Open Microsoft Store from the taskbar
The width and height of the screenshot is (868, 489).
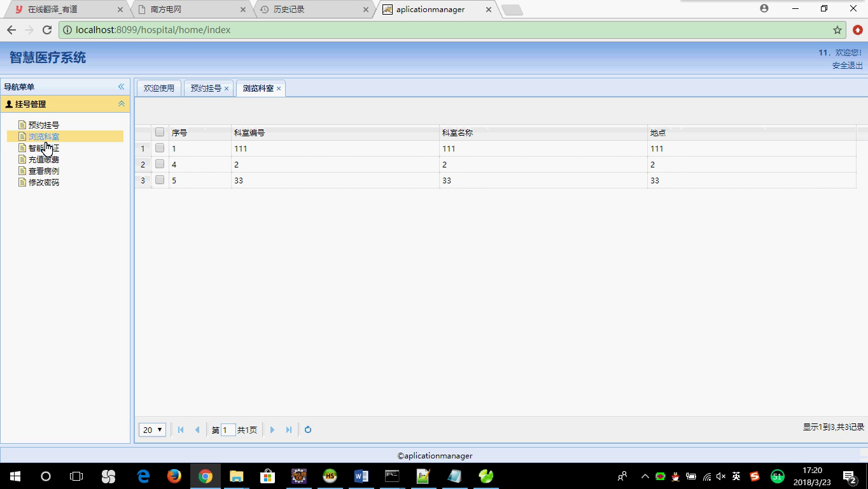tap(267, 476)
